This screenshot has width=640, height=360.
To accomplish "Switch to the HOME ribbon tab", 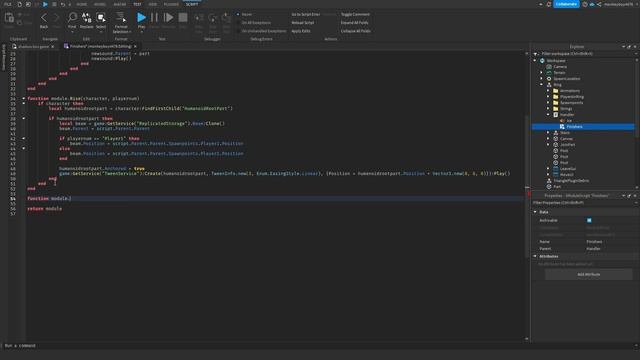I will pyautogui.click(x=82, y=4).
